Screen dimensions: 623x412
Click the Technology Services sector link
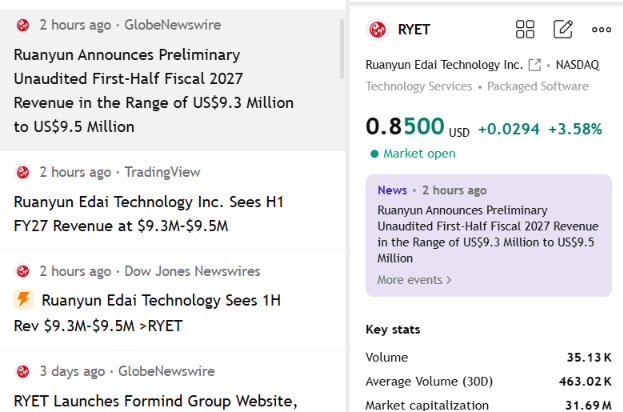pyautogui.click(x=419, y=86)
